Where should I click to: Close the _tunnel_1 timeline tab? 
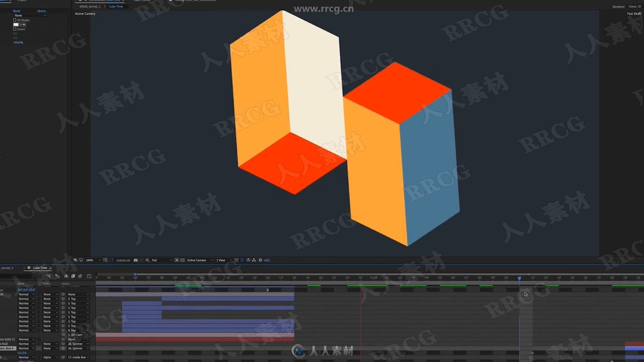click(24, 268)
